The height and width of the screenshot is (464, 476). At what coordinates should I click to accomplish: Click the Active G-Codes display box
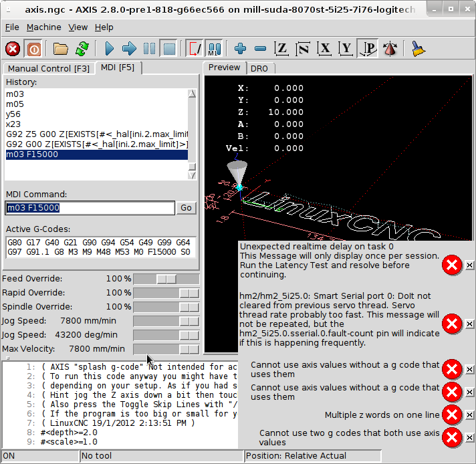click(x=101, y=247)
